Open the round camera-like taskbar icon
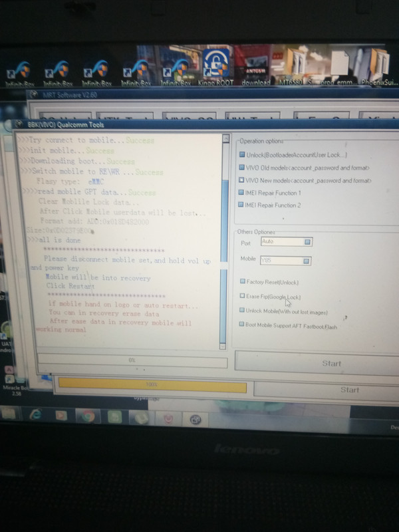 coord(195,420)
